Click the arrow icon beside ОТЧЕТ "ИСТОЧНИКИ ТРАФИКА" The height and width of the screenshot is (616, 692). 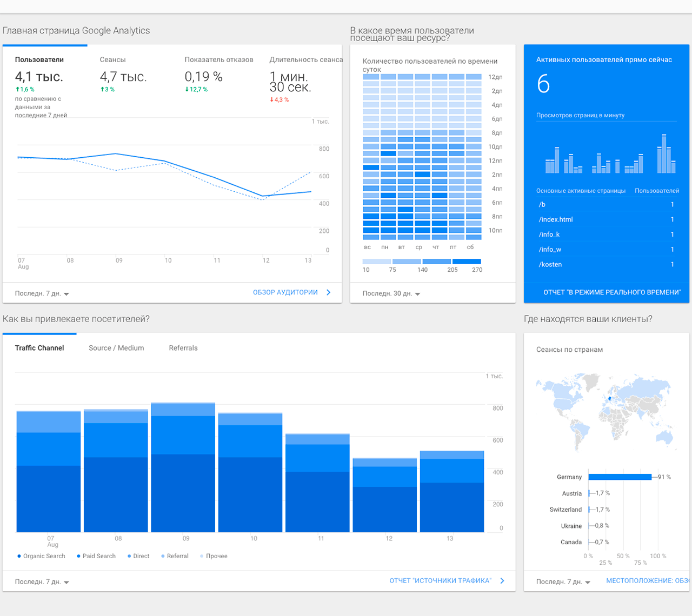502,581
